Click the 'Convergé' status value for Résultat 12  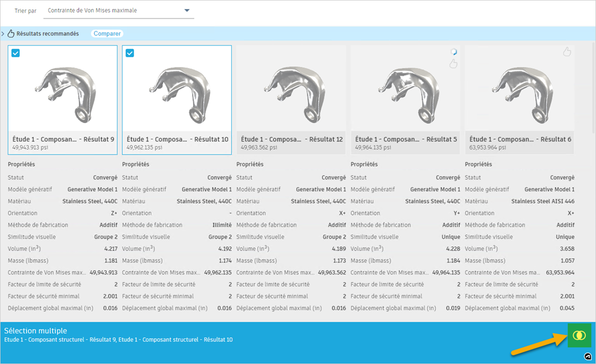tap(334, 177)
